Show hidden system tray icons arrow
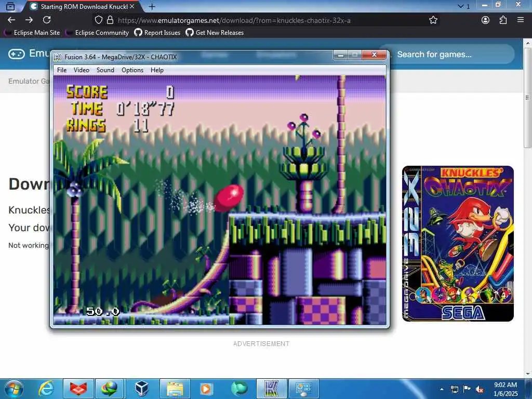The height and width of the screenshot is (399, 532). [x=442, y=389]
